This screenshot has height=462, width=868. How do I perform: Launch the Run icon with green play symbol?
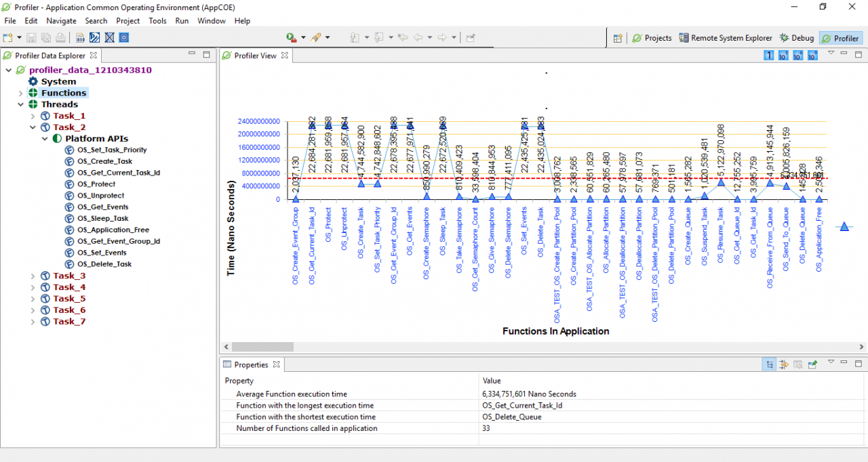tap(290, 38)
